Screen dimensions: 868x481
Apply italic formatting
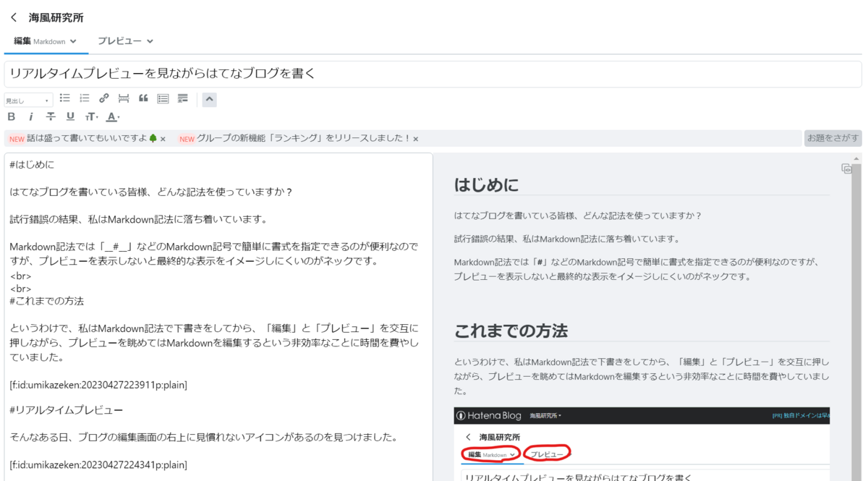click(31, 116)
